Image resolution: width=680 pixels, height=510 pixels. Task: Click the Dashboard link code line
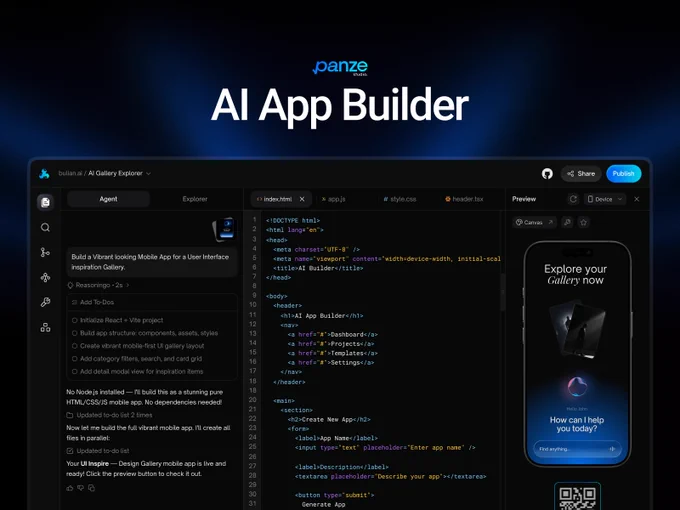point(333,334)
